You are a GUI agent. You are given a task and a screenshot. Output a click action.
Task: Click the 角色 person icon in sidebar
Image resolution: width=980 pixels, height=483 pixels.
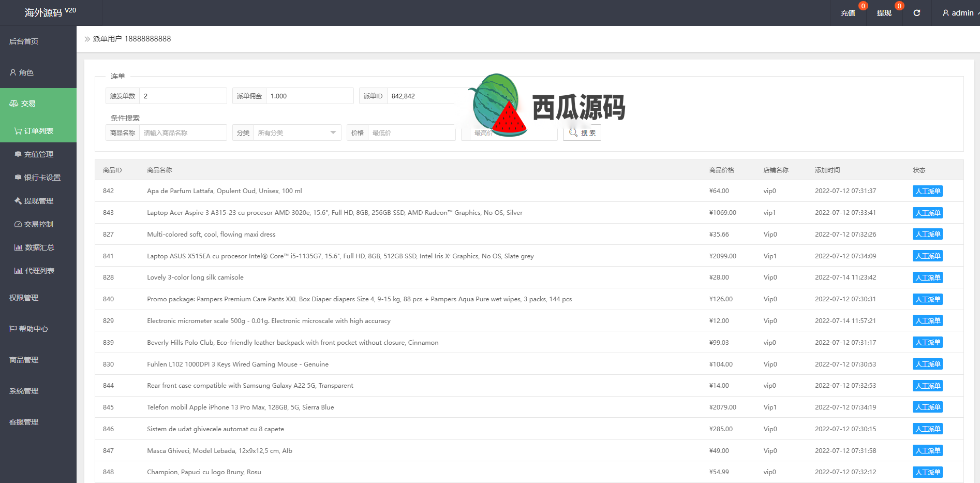pos(13,72)
